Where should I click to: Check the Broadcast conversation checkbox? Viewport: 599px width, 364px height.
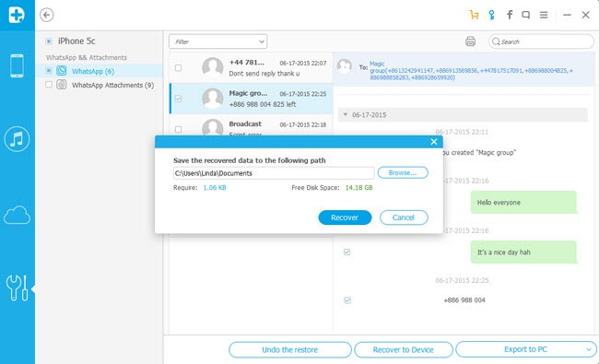pyautogui.click(x=178, y=129)
